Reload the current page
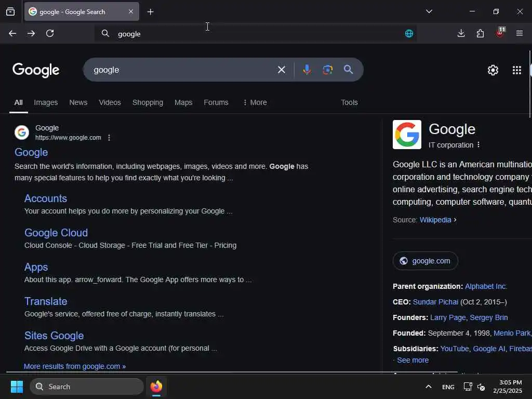This screenshot has height=399, width=532. click(50, 33)
